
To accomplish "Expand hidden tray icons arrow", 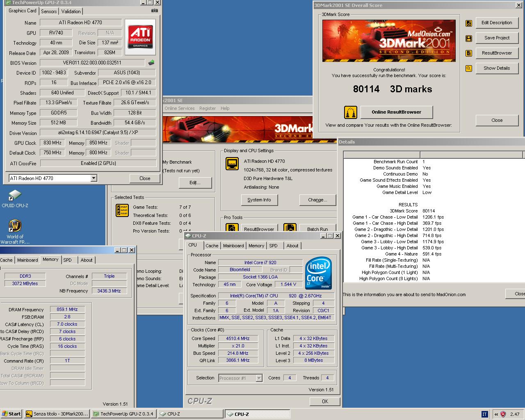I will coord(496,414).
